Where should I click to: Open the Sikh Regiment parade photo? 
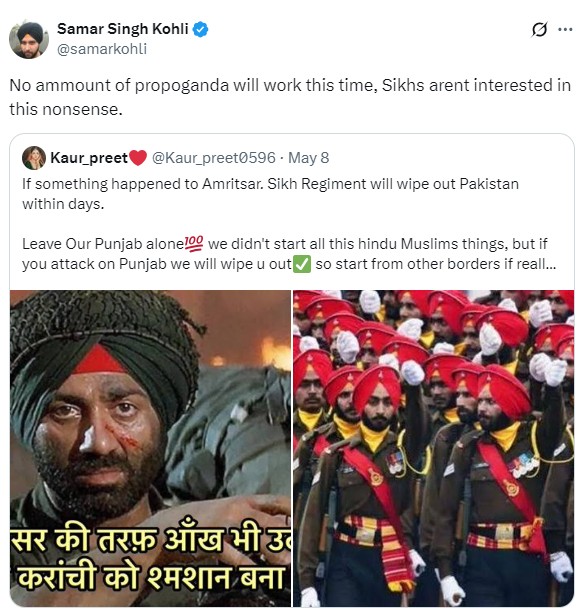point(433,448)
